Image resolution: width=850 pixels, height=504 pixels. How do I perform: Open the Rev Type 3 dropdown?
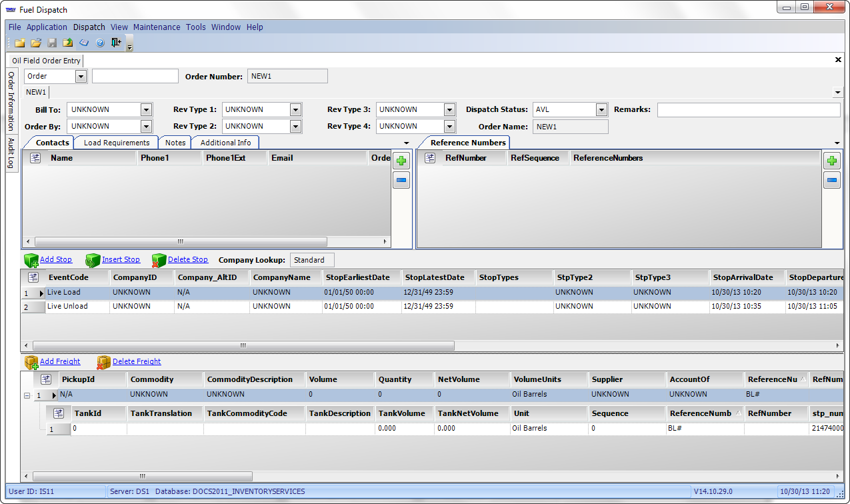[449, 110]
